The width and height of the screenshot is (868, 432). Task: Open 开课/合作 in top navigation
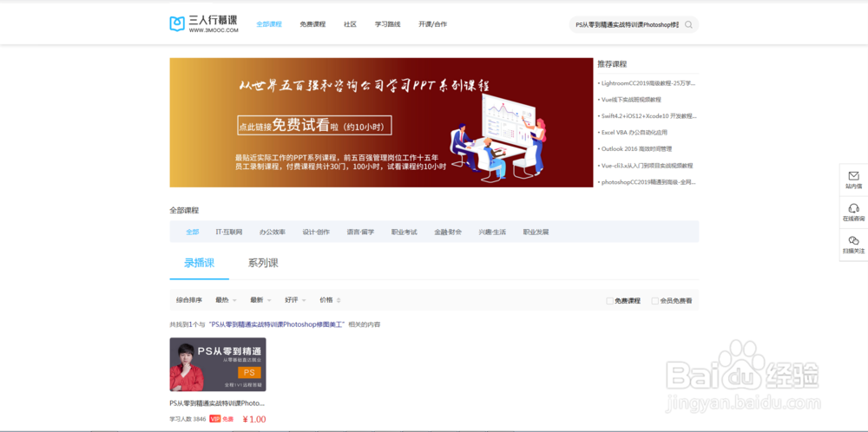coord(433,24)
